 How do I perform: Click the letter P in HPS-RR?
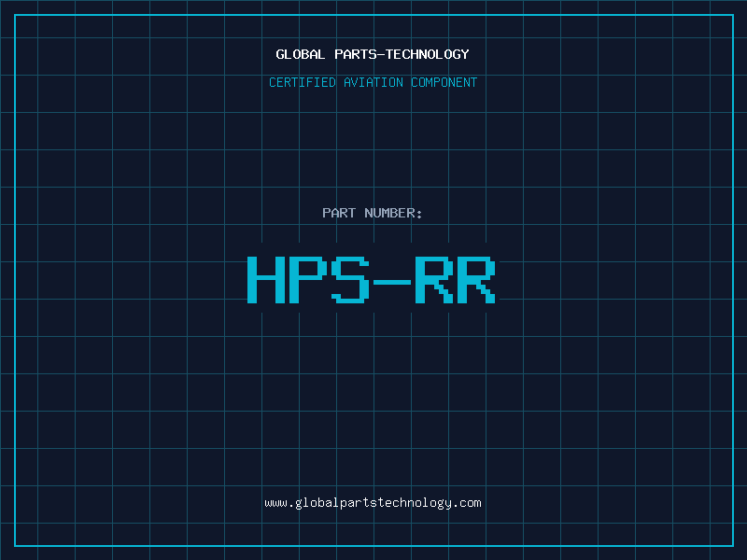tap(306, 280)
